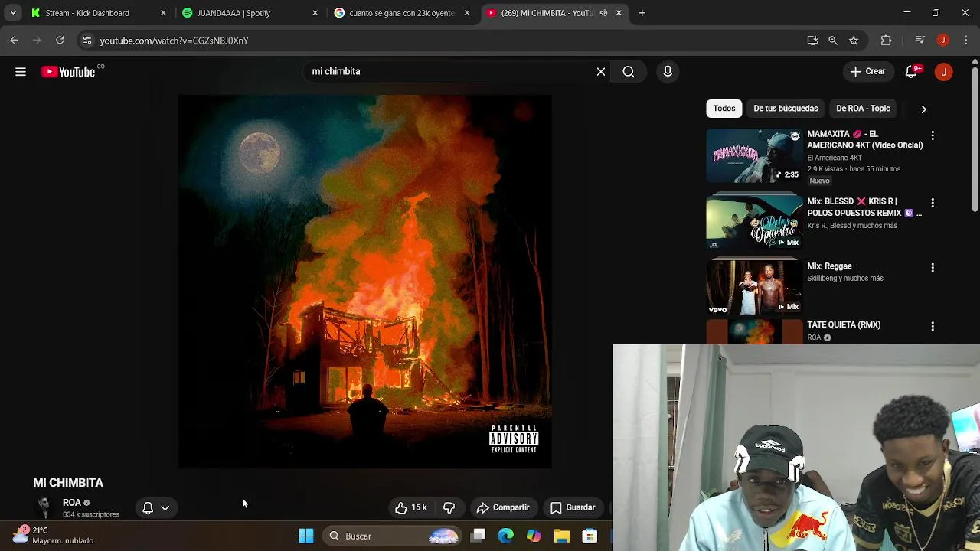Click the Windows taskbar Buscar search box

(390, 536)
